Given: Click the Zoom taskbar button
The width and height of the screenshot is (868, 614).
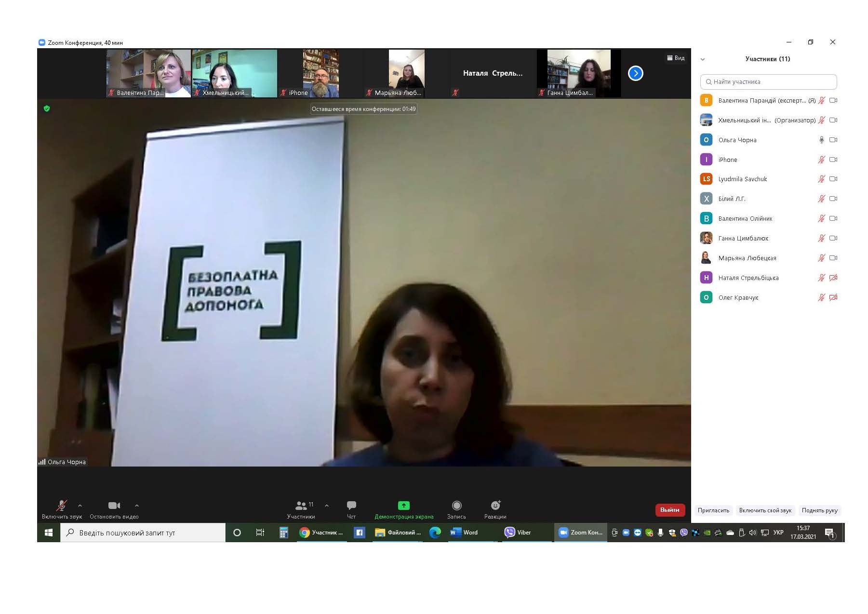Looking at the screenshot, I should [x=581, y=533].
